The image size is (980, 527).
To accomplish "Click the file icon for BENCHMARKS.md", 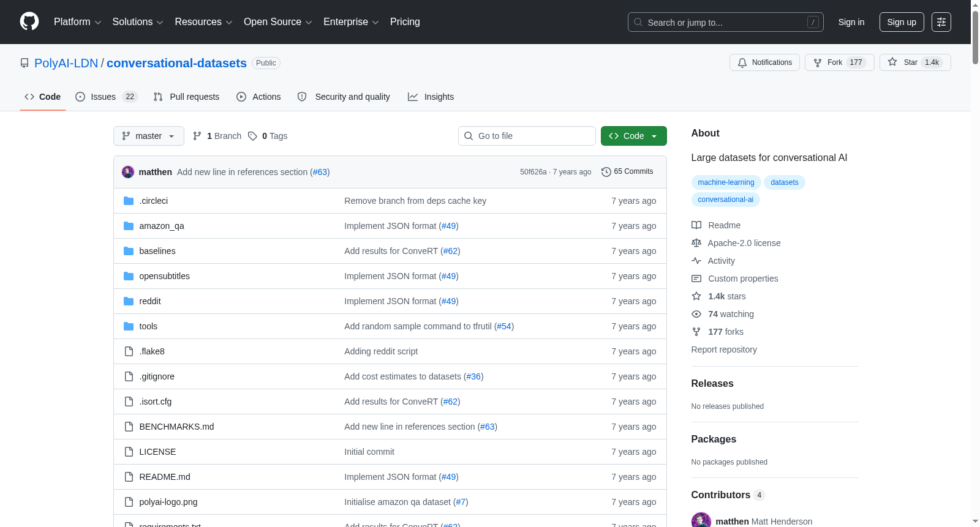I will point(129,427).
